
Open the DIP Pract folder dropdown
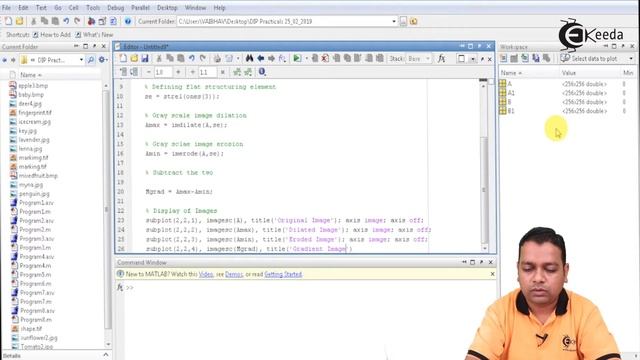pyautogui.click(x=81, y=60)
